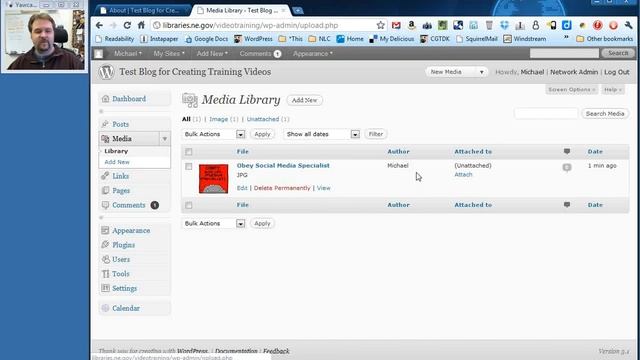This screenshot has height=360, width=640.
Task: Click the Obey Social Media Specialist thumbnail
Action: coord(213,179)
